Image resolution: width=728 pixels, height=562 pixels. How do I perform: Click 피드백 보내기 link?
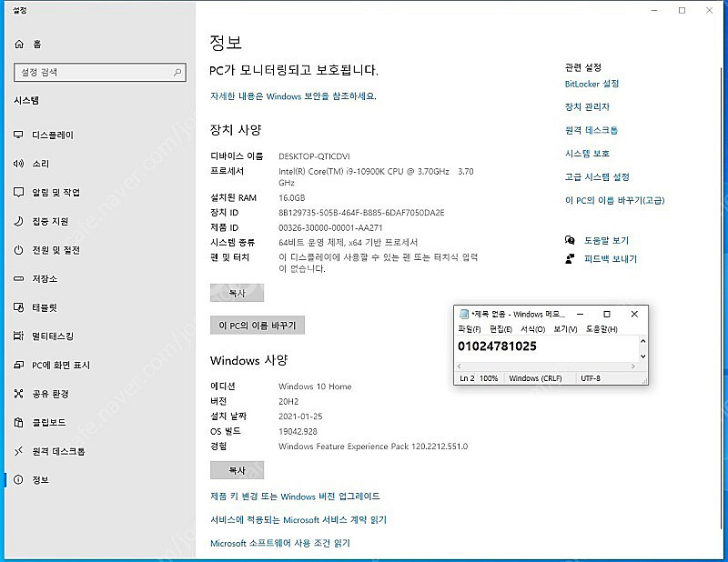pyautogui.click(x=610, y=259)
